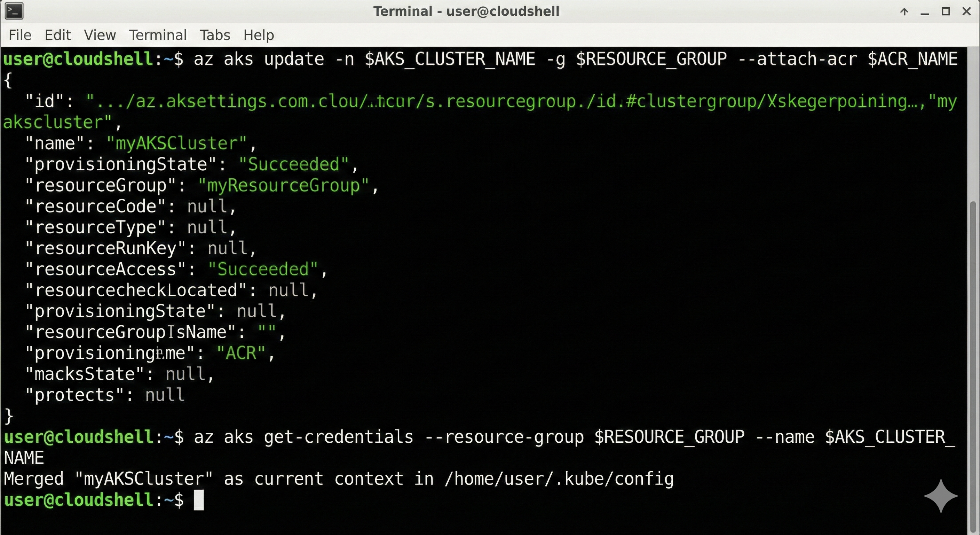The image size is (980, 535).
Task: Open the Terminal menu
Action: (158, 34)
